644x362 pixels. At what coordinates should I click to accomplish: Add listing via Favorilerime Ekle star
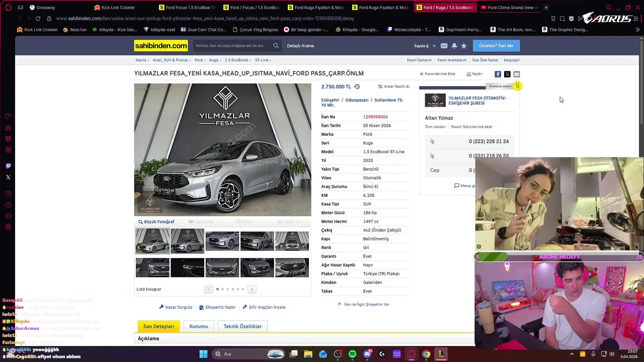437,74
